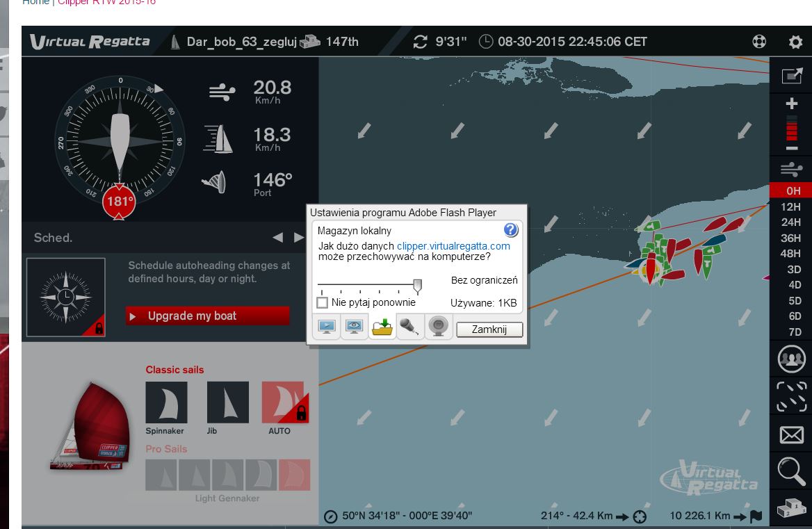Show previous Sched. option with left arrow
The width and height of the screenshot is (812, 529).
point(277,237)
